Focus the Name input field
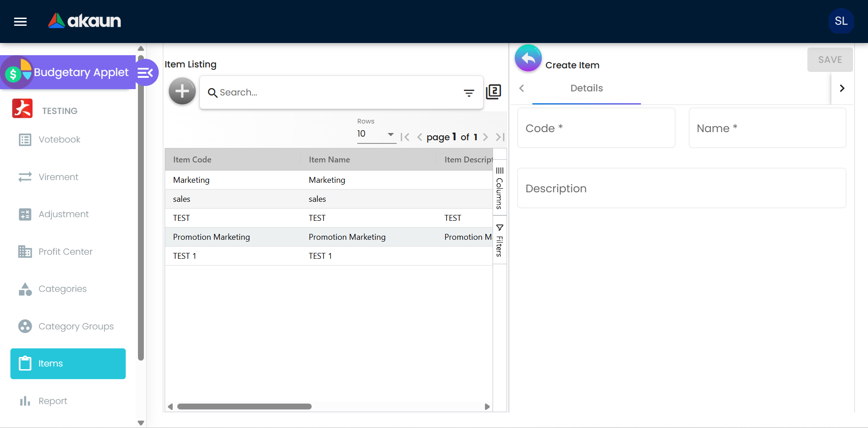 pyautogui.click(x=767, y=128)
